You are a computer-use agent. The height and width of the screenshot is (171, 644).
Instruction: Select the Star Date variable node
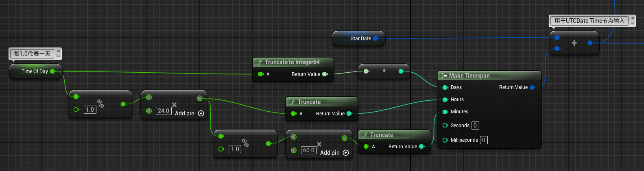pos(358,39)
